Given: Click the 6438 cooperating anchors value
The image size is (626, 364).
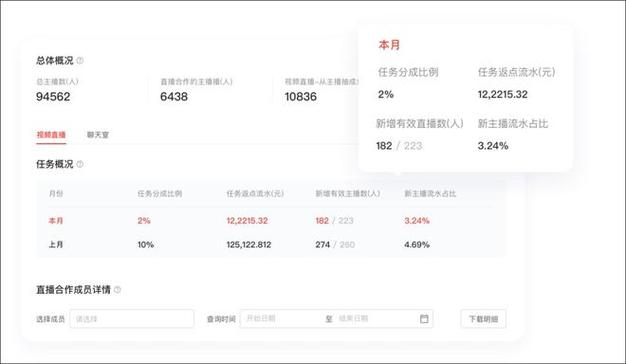Looking at the screenshot, I should (174, 97).
